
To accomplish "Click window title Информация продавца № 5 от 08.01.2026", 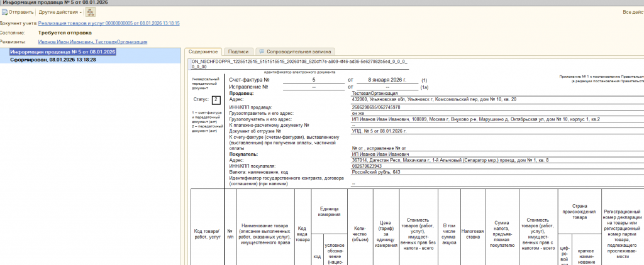I will click(55, 2).
